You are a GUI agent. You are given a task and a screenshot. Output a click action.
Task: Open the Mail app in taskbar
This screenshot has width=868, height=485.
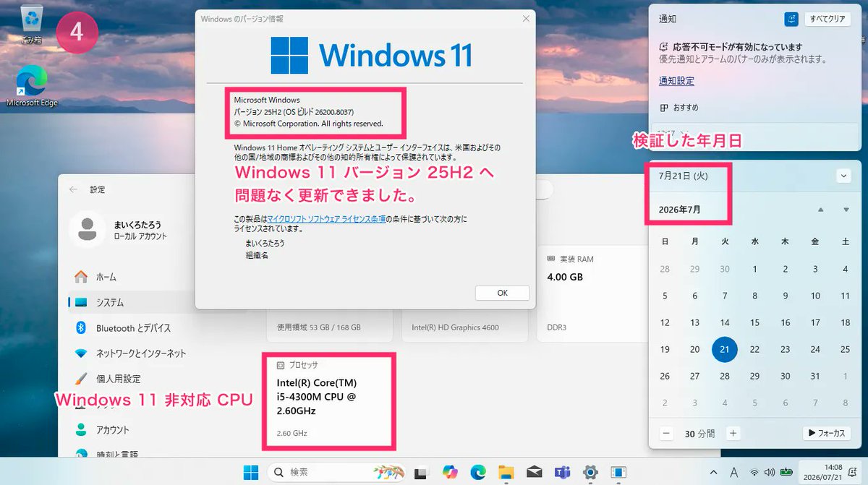tap(535, 472)
